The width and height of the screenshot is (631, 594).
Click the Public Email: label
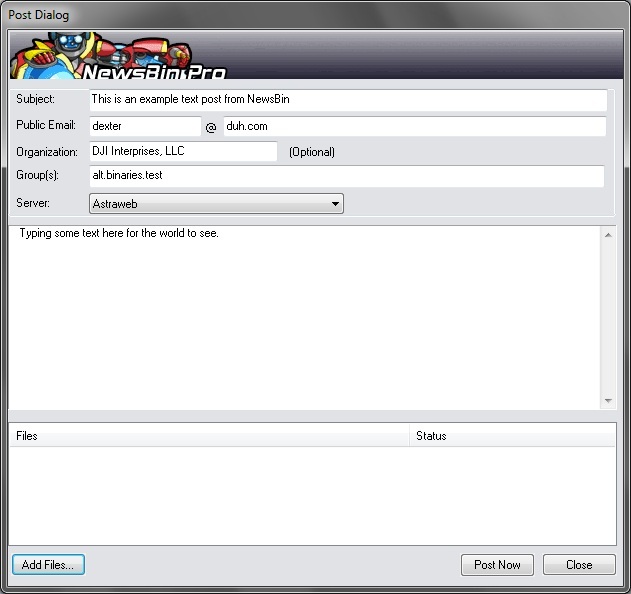point(46,125)
